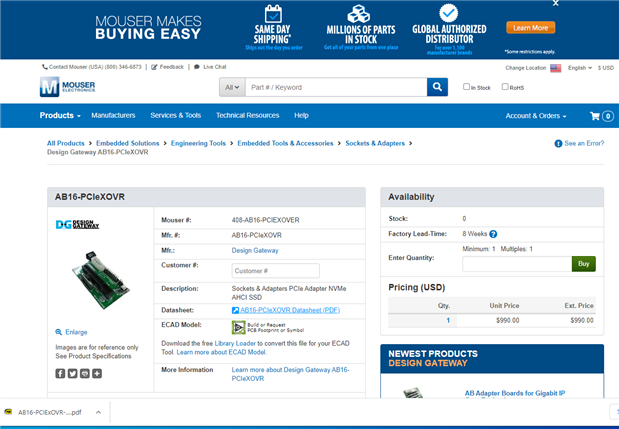Viewport: 619px width, 429px height.
Task: Click the magnifier search button
Action: coord(437,87)
